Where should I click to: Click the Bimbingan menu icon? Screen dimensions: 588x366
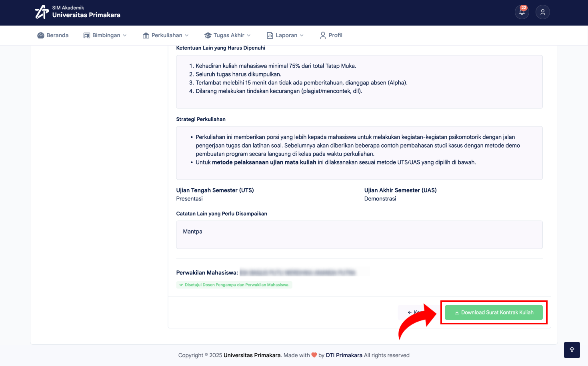click(x=87, y=35)
